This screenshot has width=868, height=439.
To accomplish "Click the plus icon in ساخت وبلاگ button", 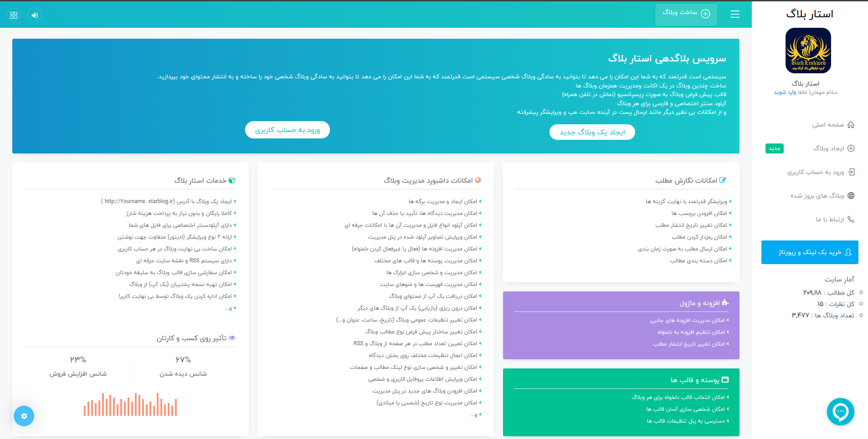I will click(x=705, y=14).
